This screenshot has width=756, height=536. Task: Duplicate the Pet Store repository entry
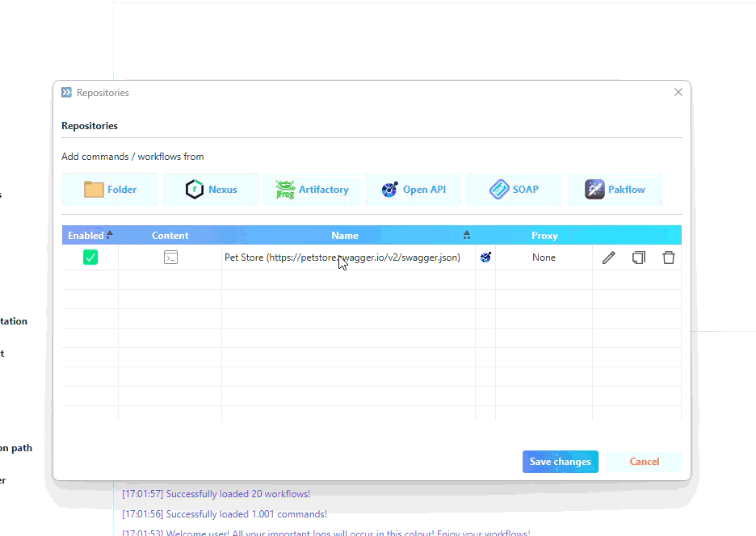tap(639, 258)
